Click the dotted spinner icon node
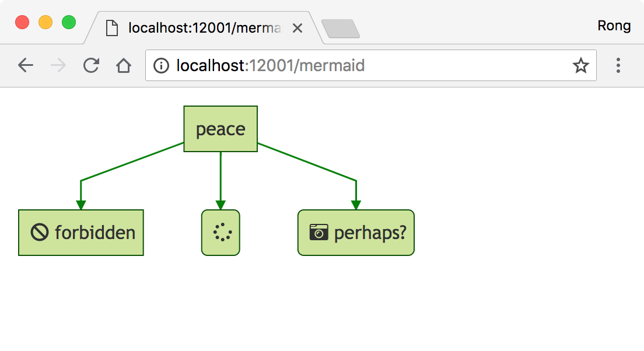The image size is (644, 351). pyautogui.click(x=220, y=232)
